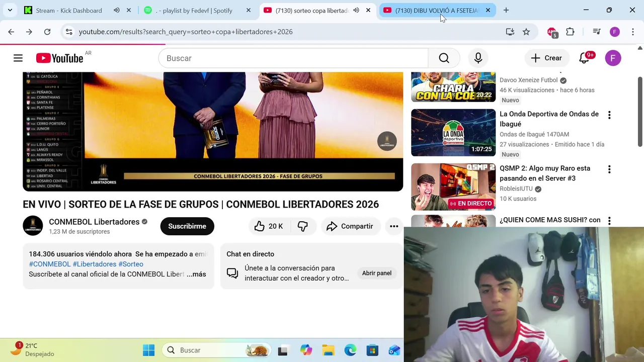The height and width of the screenshot is (362, 644).
Task: Open options for ¿QUIEN COME MAS SUSHI? video
Action: coord(609,221)
